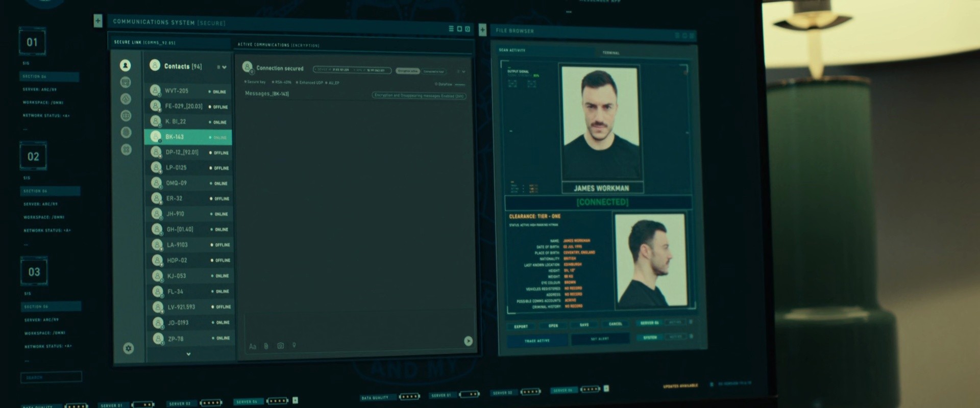The image size is (980, 408).
Task: Select contact BK-143 in the list
Action: click(x=188, y=137)
